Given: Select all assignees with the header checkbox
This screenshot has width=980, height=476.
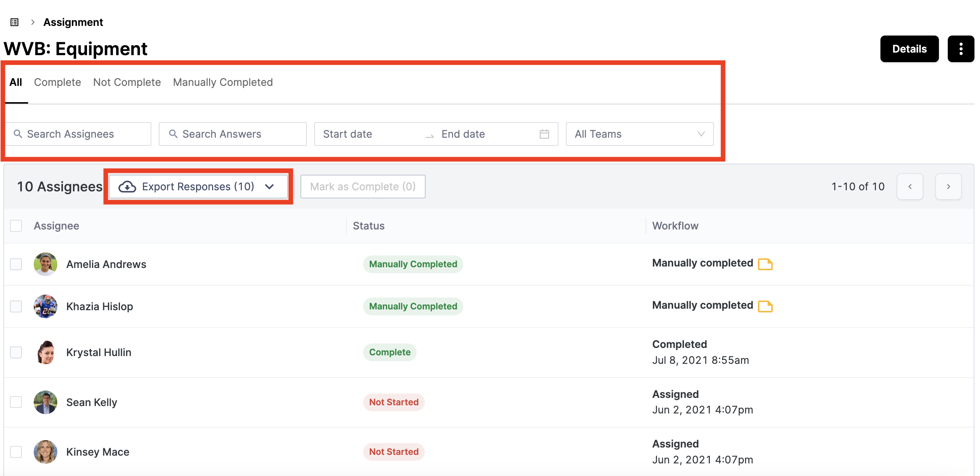Looking at the screenshot, I should coord(16,226).
